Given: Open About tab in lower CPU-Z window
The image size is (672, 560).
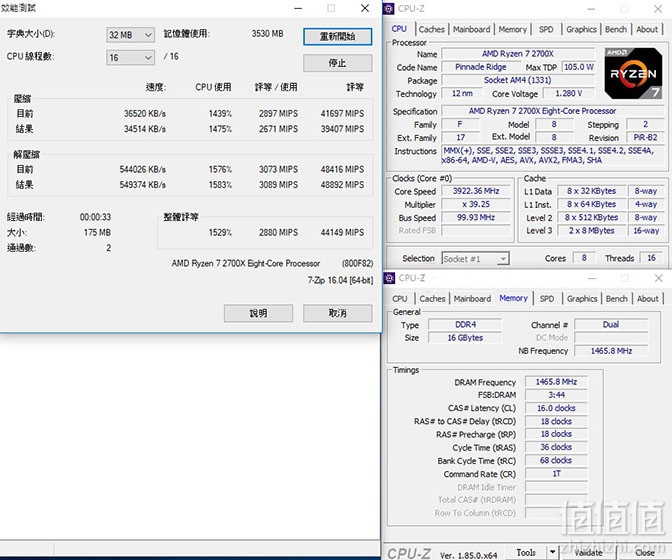Looking at the screenshot, I should tap(648, 299).
